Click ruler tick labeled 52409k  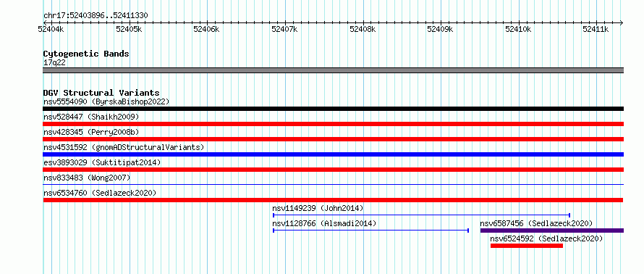pos(440,29)
